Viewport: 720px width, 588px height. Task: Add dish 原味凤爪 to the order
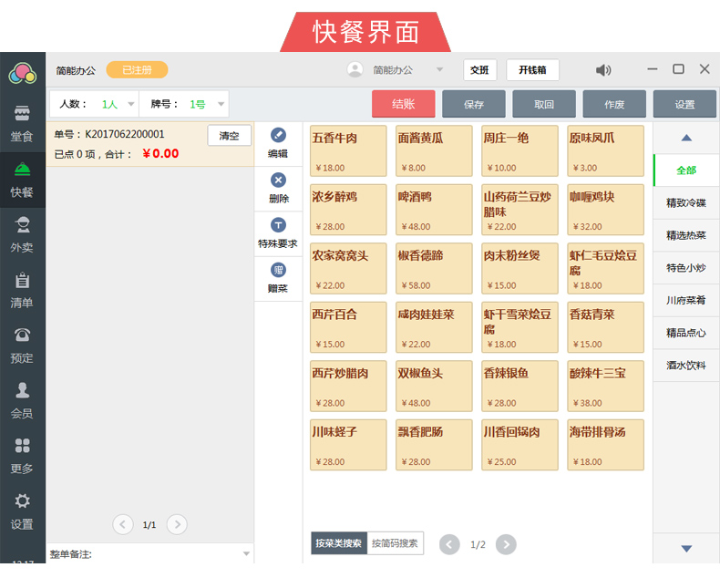pyautogui.click(x=606, y=150)
